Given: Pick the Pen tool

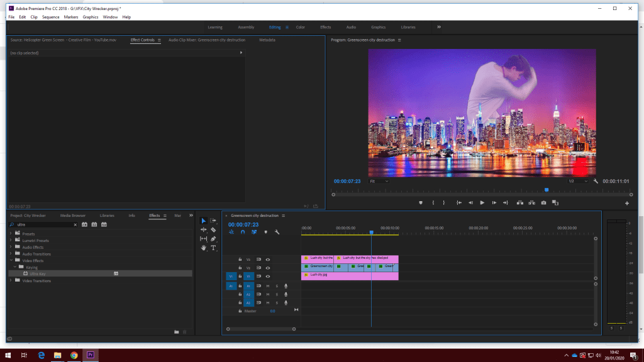Looking at the screenshot, I should point(214,239).
